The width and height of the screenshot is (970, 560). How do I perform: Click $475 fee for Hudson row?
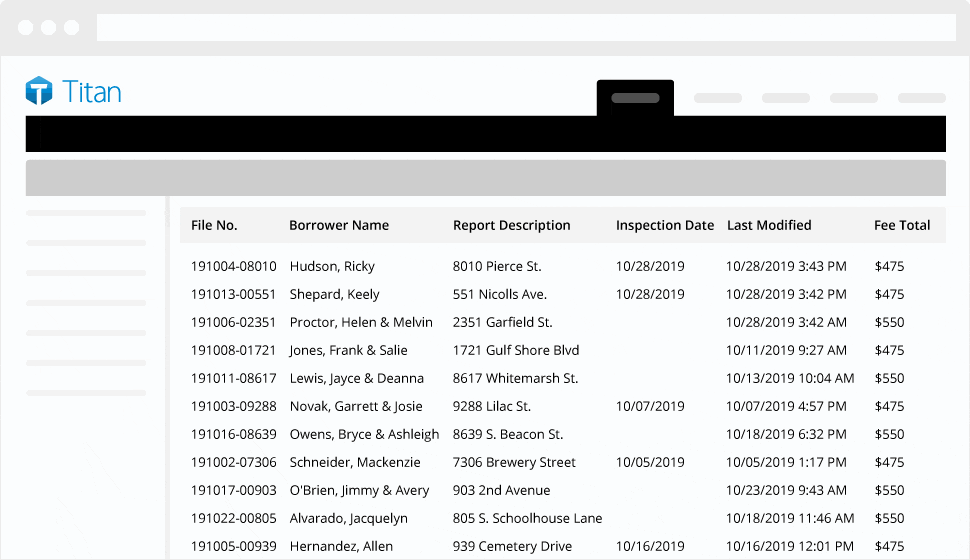[x=890, y=266]
